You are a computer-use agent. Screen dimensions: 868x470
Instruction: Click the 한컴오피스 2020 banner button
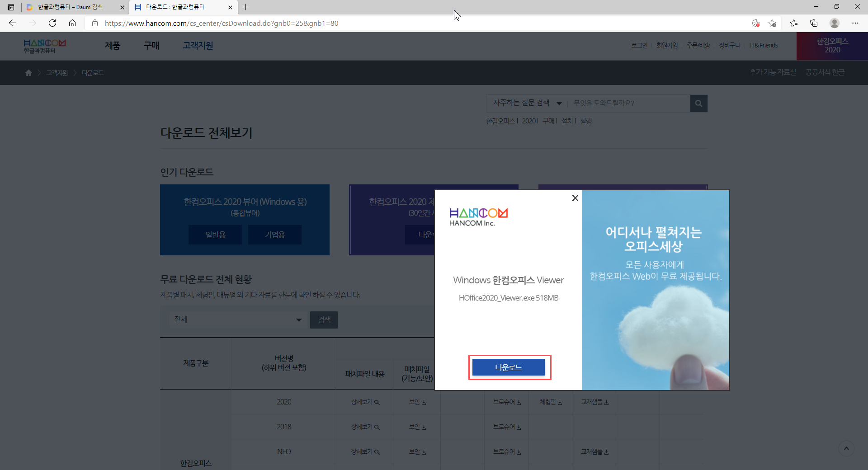click(x=832, y=46)
